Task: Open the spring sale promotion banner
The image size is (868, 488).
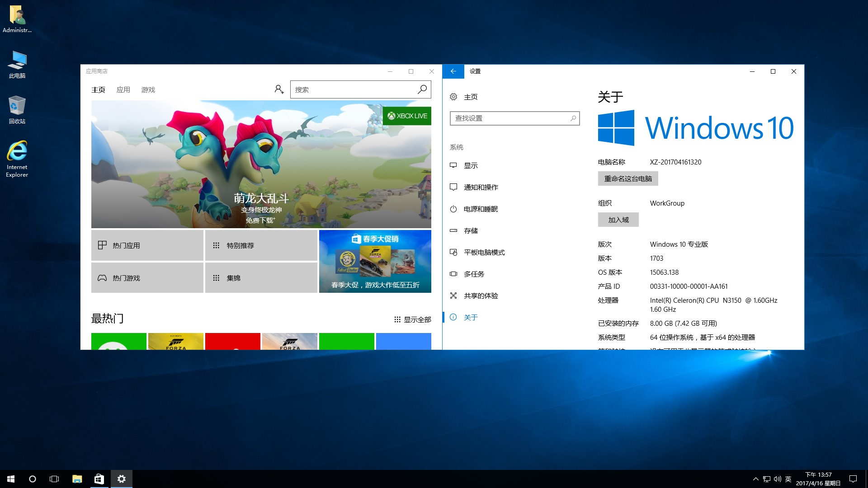Action: click(x=375, y=261)
